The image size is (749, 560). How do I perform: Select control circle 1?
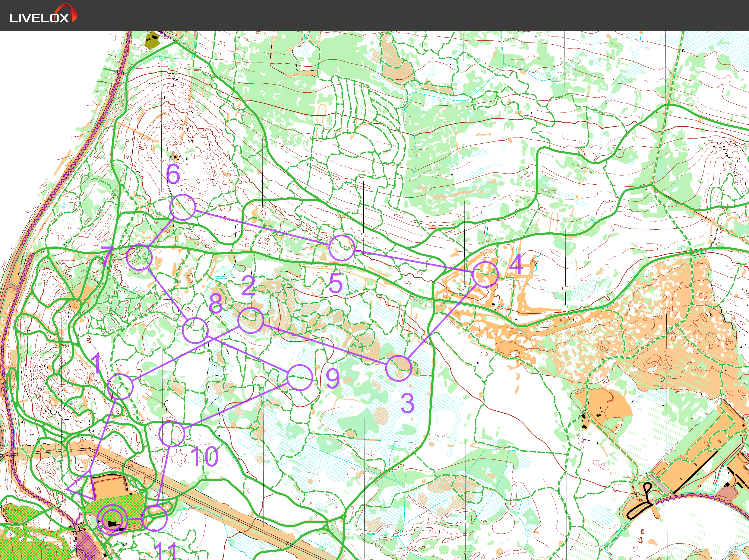click(x=120, y=387)
